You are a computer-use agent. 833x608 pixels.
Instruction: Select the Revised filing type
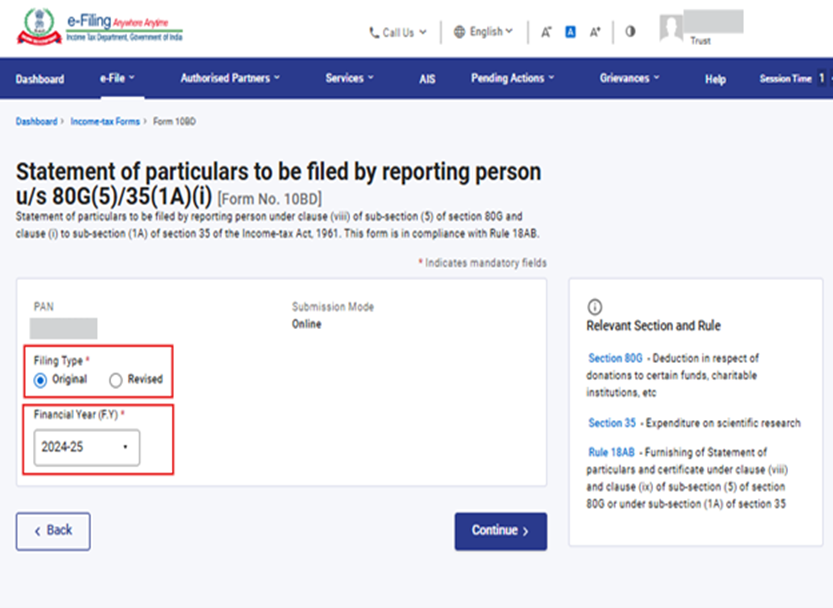pos(116,380)
